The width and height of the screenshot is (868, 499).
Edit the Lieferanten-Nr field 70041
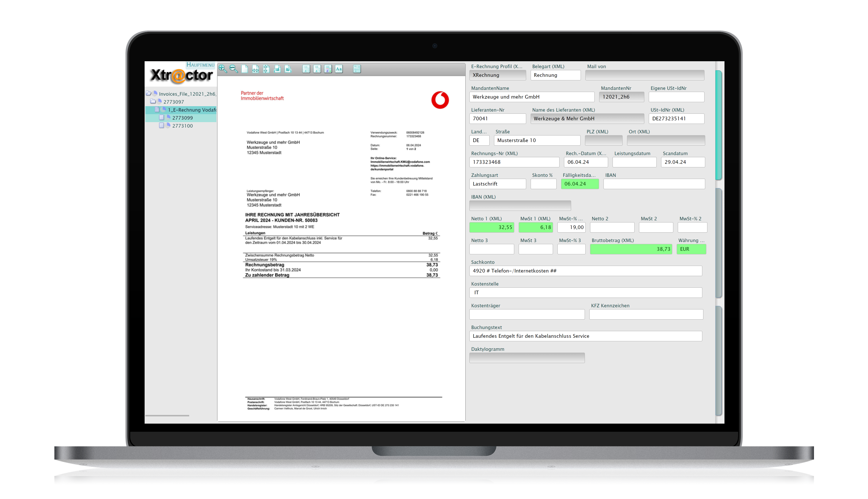(x=498, y=118)
